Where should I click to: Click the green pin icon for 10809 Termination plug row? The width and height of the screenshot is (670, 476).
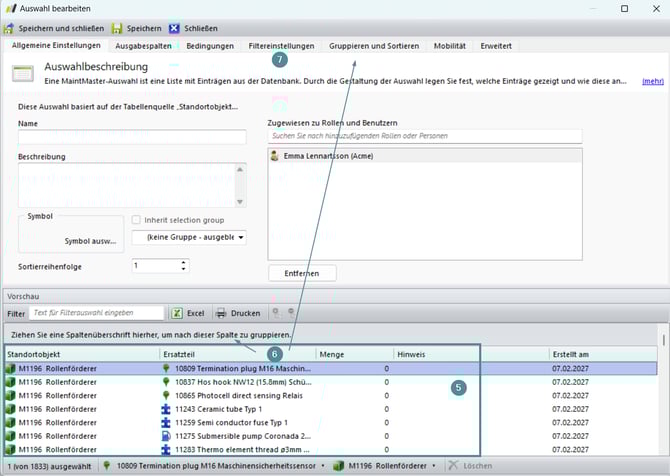point(167,368)
